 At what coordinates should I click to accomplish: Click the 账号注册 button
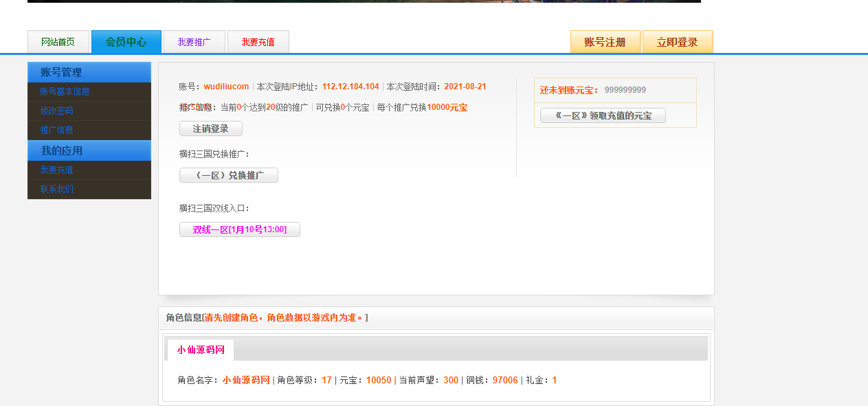(605, 42)
